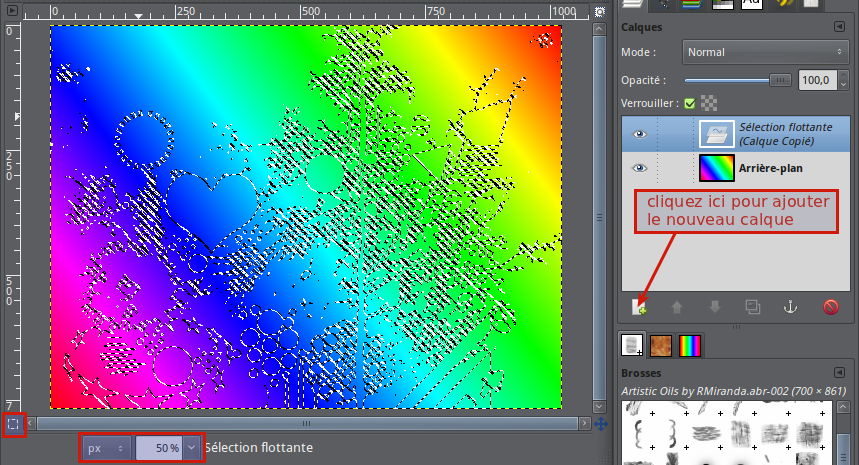Toggle the quick mask icon at bottom-left
The image size is (859, 465).
tap(14, 424)
